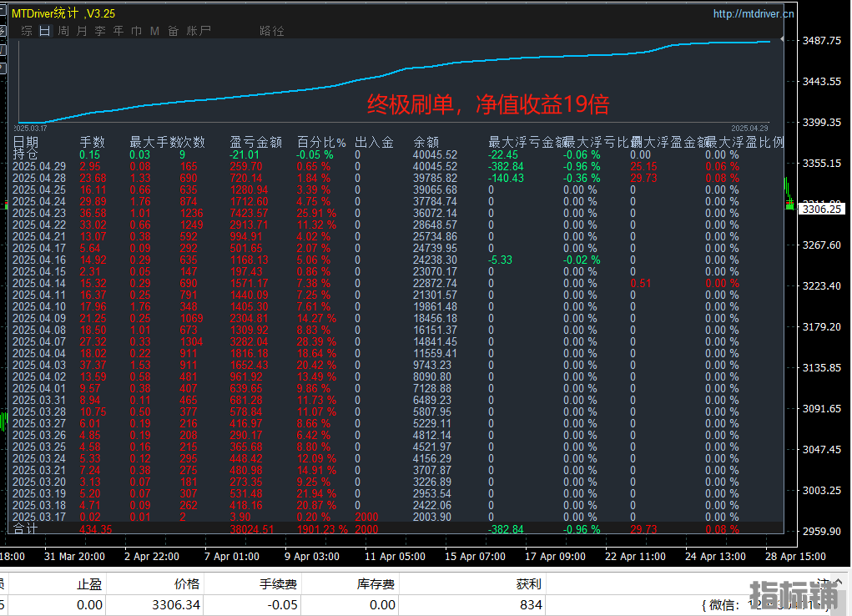Select the 账户 account tab
The image size is (852, 616).
click(199, 31)
